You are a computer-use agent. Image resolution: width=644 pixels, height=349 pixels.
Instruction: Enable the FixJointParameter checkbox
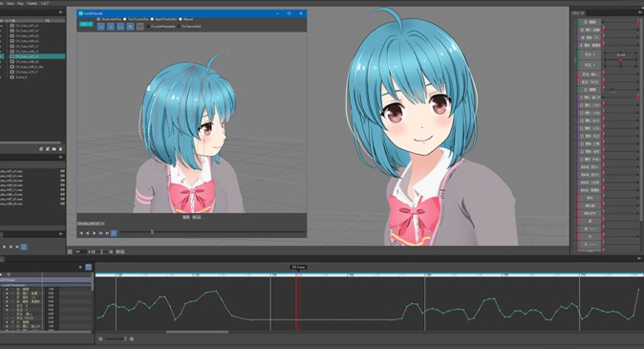[149, 27]
